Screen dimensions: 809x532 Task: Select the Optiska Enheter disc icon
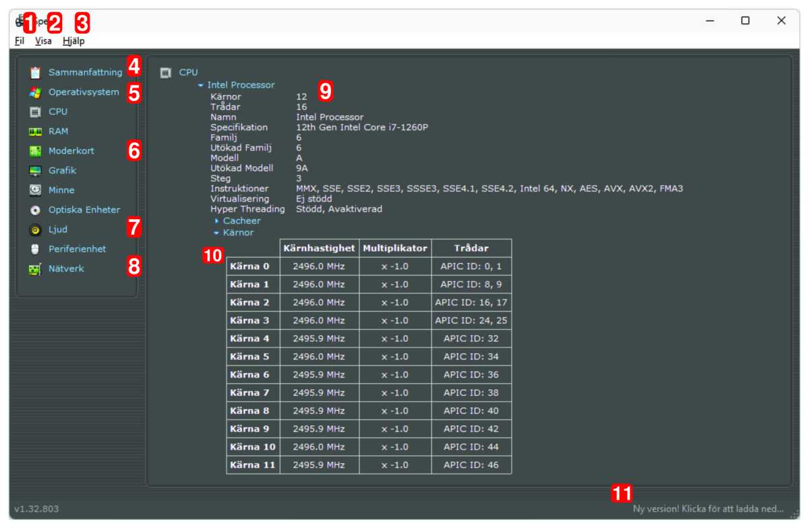tap(35, 210)
